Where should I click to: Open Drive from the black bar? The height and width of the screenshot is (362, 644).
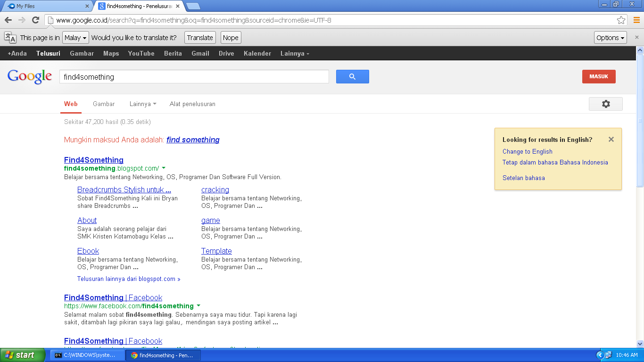click(226, 53)
